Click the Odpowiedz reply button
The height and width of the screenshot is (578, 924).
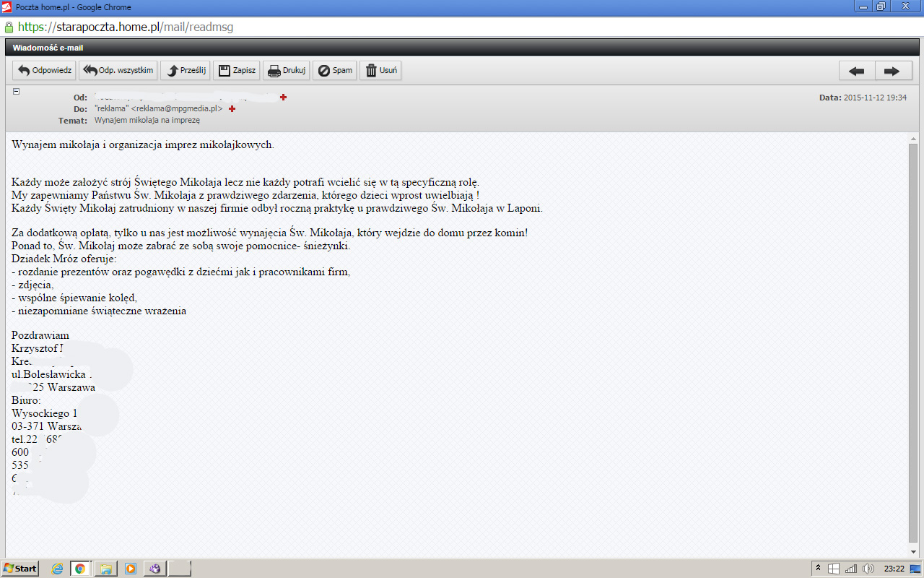pyautogui.click(x=44, y=71)
